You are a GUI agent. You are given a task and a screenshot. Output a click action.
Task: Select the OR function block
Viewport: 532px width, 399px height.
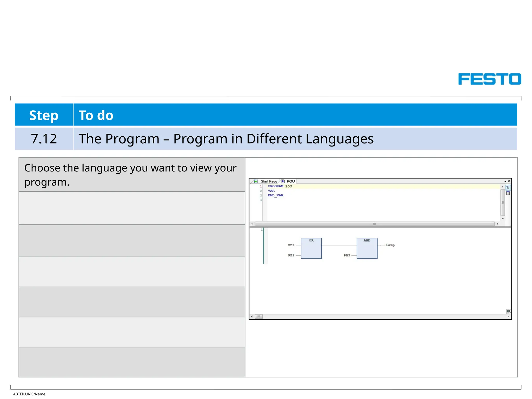311,248
